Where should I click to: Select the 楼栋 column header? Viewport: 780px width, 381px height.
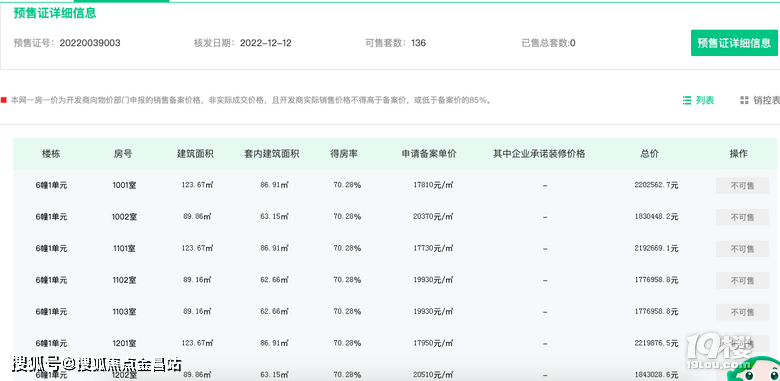pos(51,154)
